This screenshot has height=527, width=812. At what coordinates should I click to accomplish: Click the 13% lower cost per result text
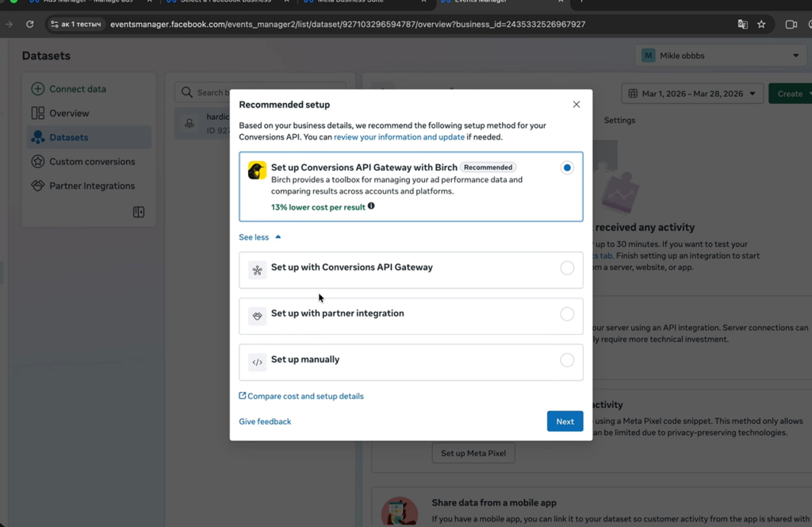tap(318, 207)
